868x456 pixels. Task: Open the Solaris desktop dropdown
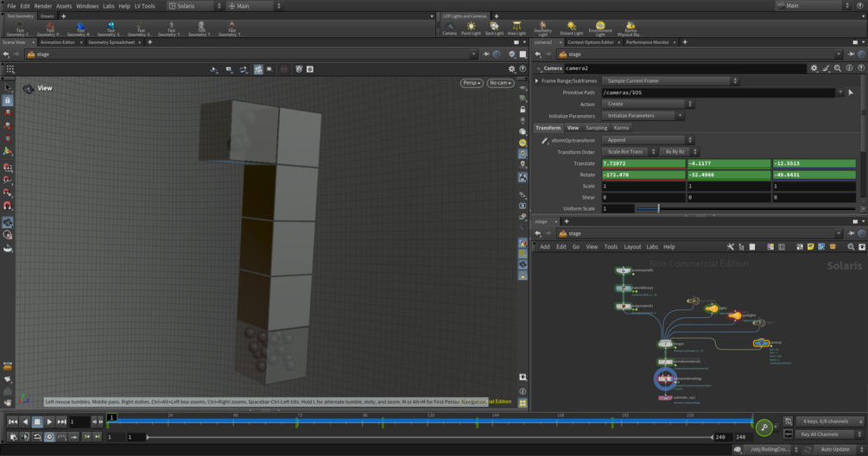point(195,6)
